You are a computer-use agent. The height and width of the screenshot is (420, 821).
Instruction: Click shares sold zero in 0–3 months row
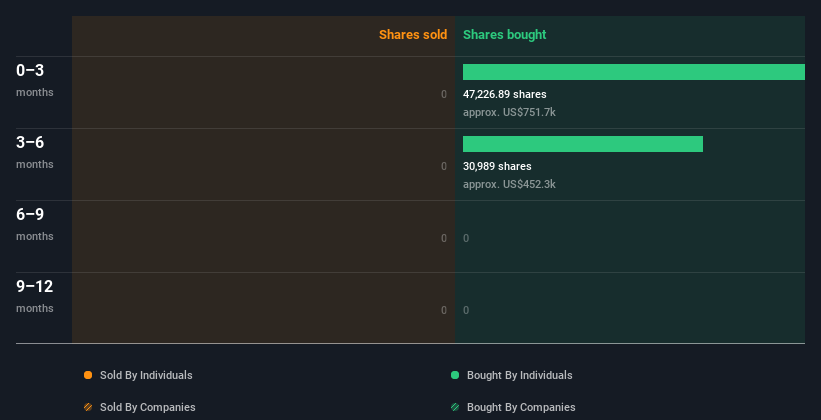tap(444, 94)
